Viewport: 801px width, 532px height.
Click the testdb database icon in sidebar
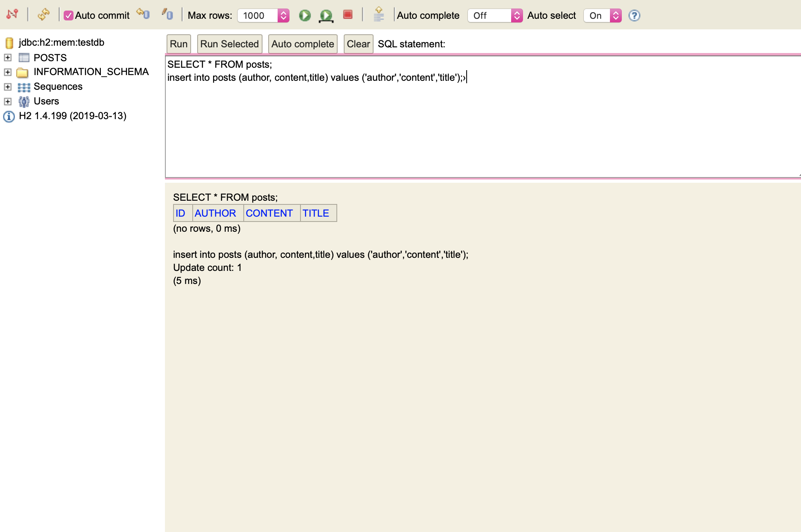9,42
